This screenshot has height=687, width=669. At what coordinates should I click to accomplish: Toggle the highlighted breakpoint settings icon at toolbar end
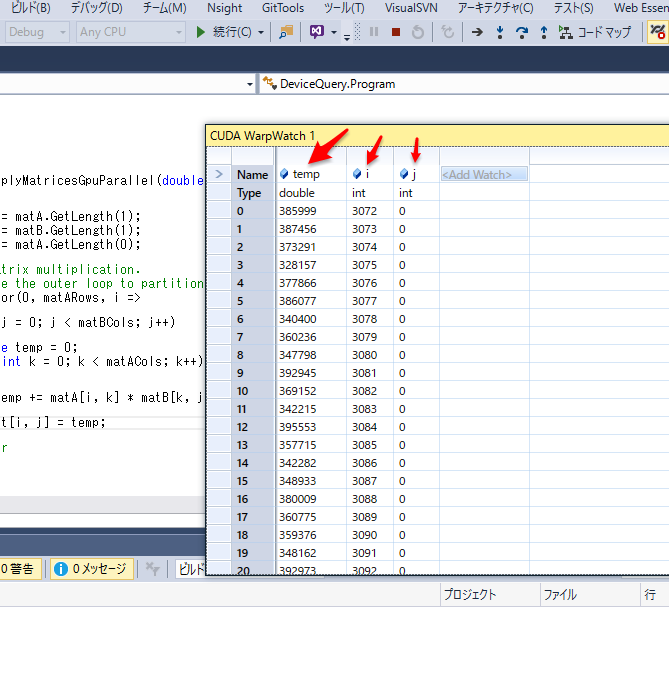pos(658,32)
